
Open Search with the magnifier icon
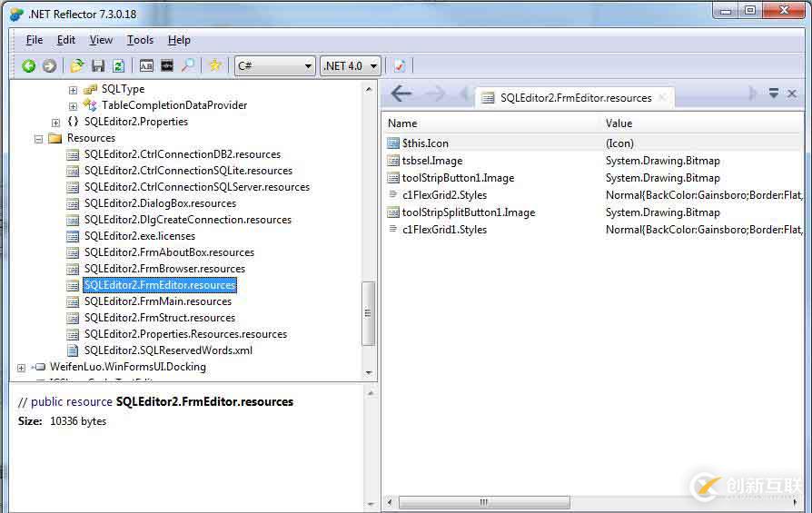point(187,65)
